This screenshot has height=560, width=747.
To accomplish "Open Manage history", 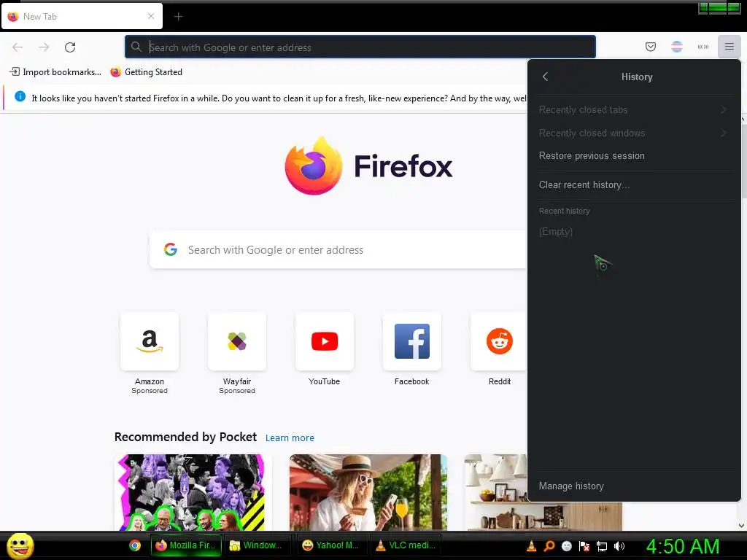I will pos(634,486).
